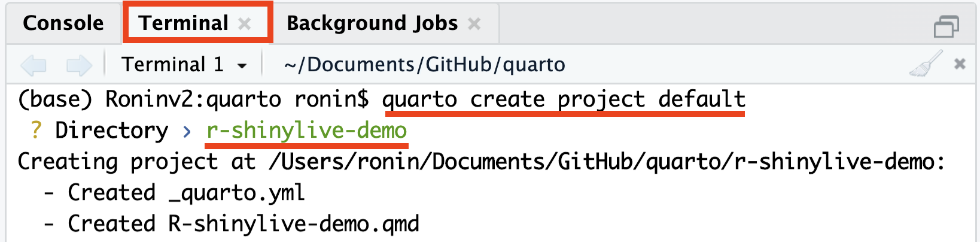This screenshot has height=242, width=980.
Task: Close the Terminal tab
Action: pos(245,23)
